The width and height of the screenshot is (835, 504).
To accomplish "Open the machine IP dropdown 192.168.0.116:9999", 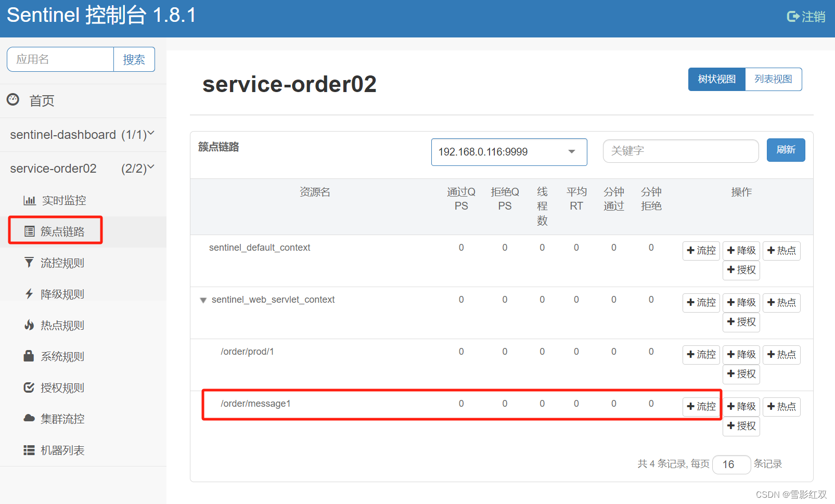I will point(509,152).
